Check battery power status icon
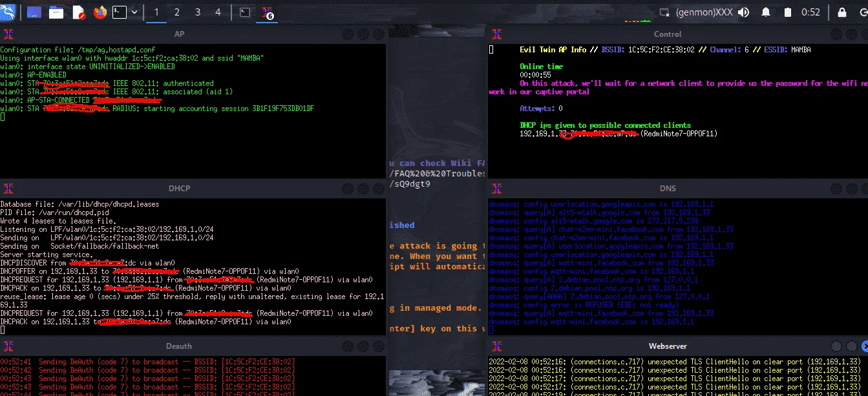868x396 pixels. (787, 12)
